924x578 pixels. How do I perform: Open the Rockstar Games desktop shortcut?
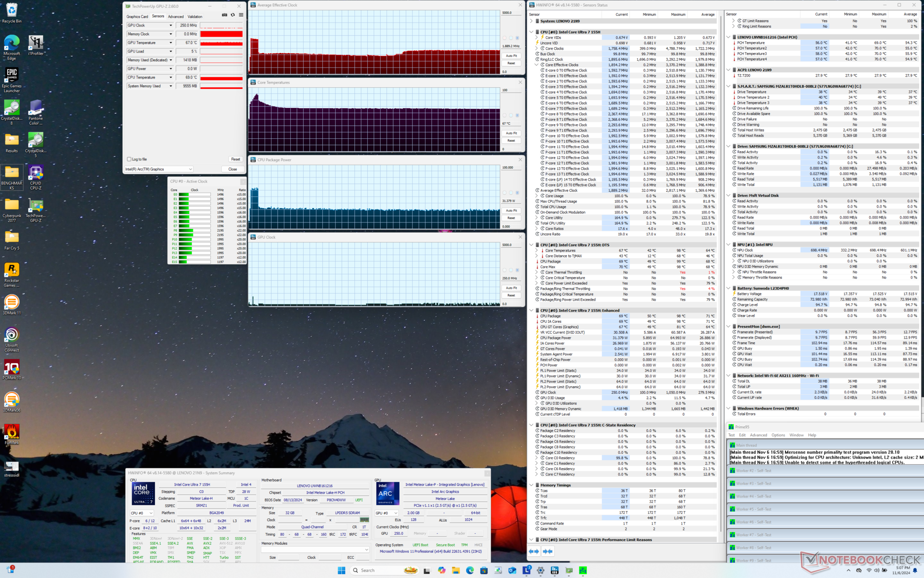[12, 275]
